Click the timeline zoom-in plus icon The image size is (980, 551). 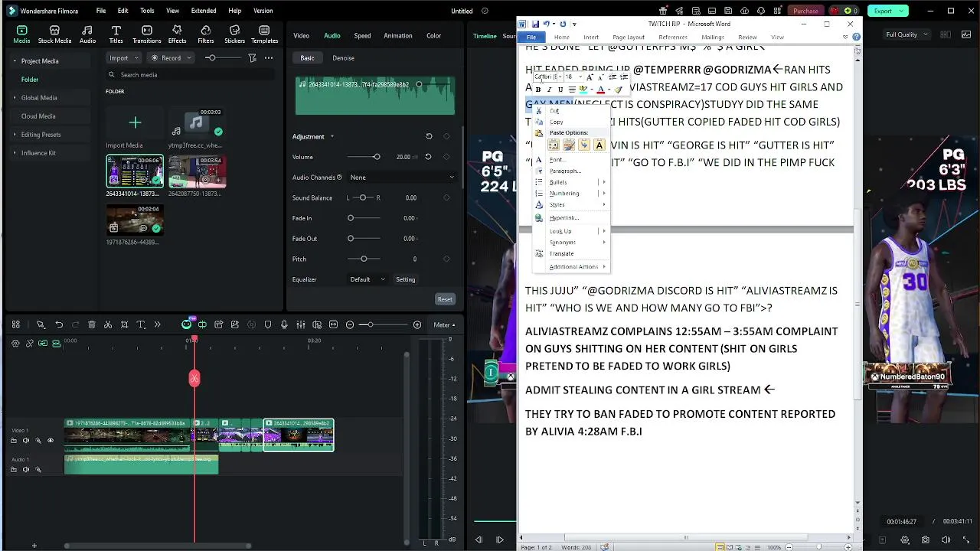(x=417, y=325)
